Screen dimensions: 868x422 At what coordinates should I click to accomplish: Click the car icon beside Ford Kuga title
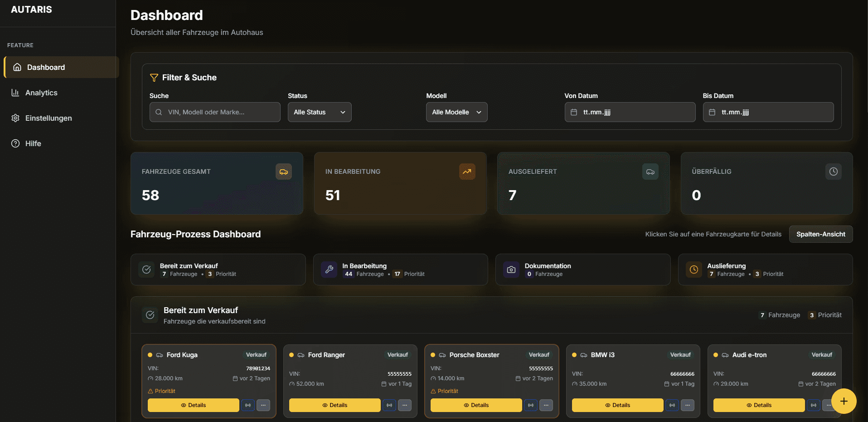(x=160, y=355)
